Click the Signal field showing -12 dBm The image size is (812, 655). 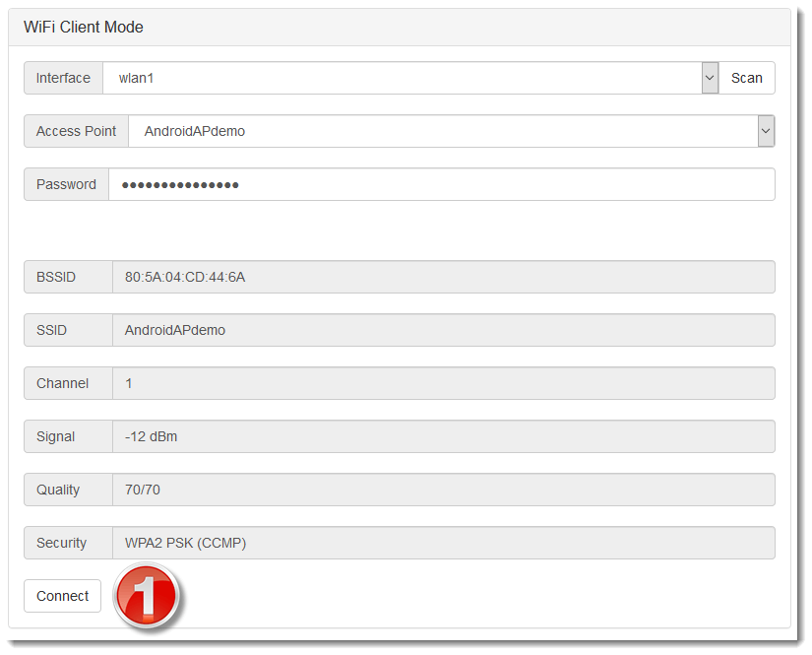pos(443,436)
